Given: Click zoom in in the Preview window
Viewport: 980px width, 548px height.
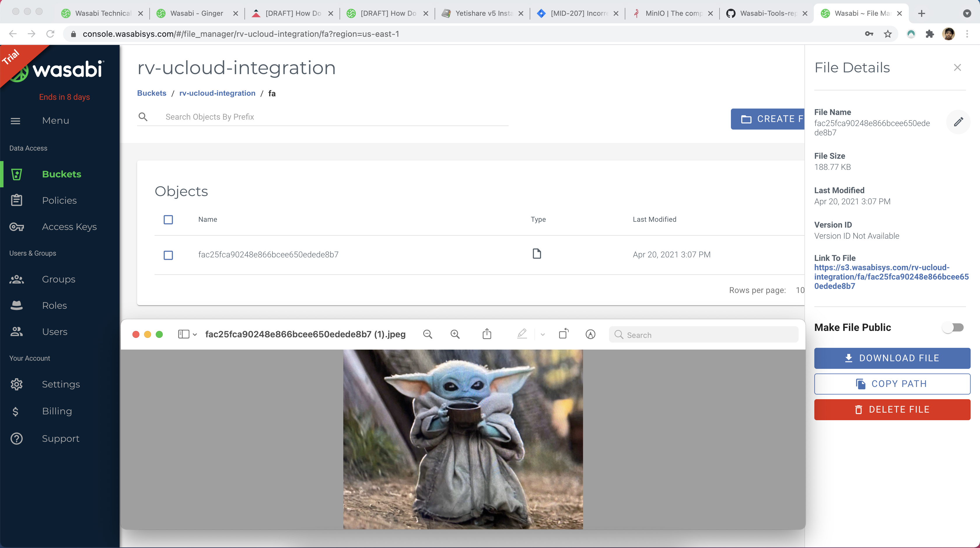Looking at the screenshot, I should [455, 334].
